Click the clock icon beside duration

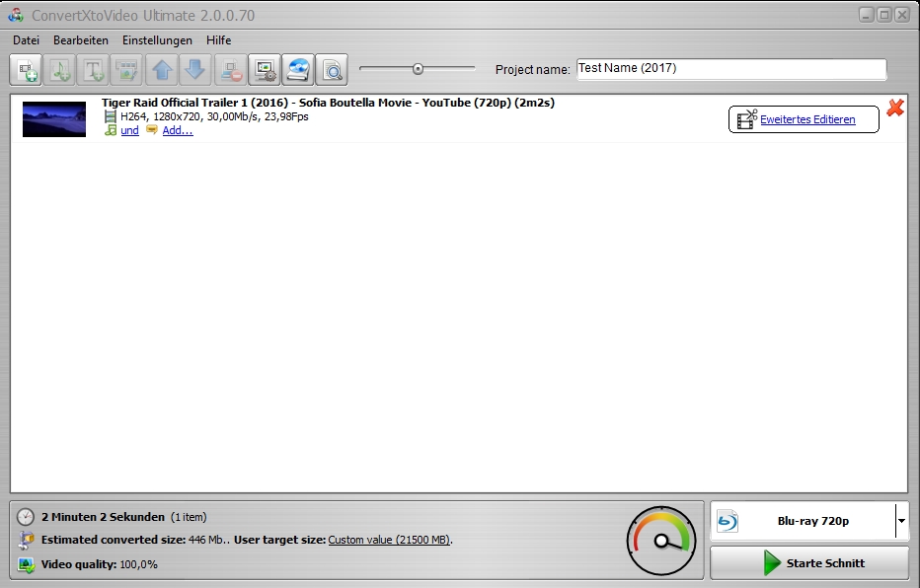coord(26,517)
